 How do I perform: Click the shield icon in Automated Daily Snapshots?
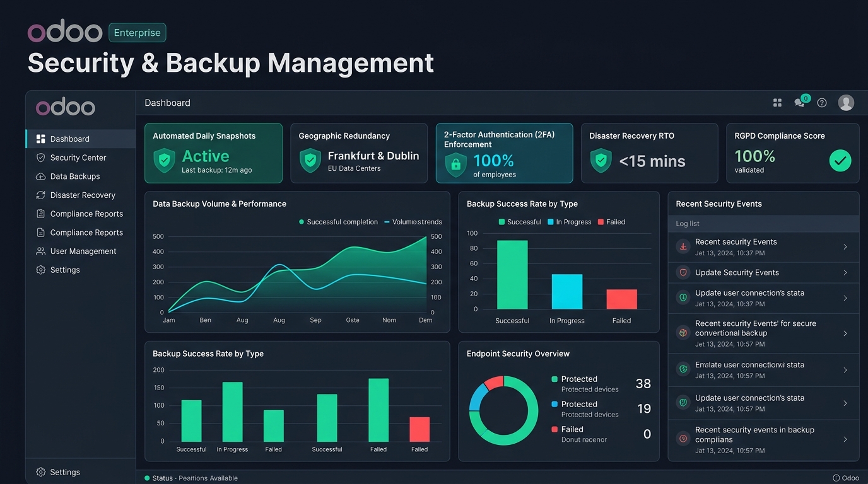tap(165, 161)
